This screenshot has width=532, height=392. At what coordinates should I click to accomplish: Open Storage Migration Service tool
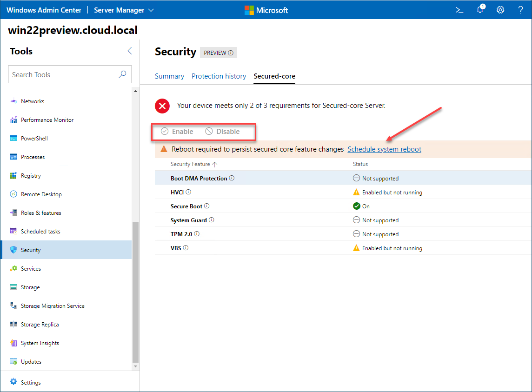click(x=67, y=306)
